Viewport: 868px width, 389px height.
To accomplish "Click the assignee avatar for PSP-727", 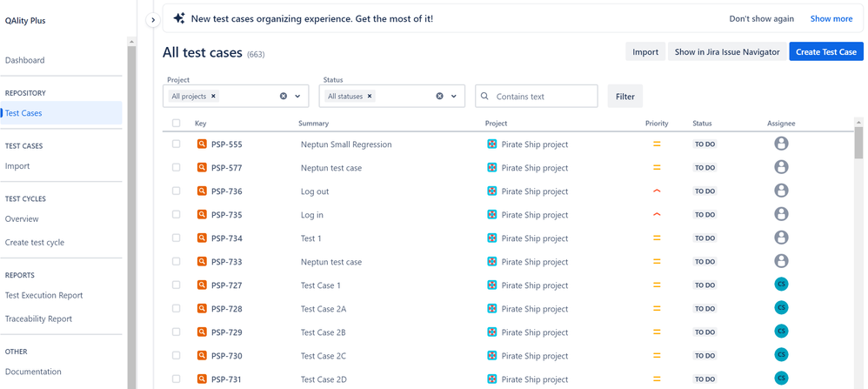I will click(x=781, y=285).
